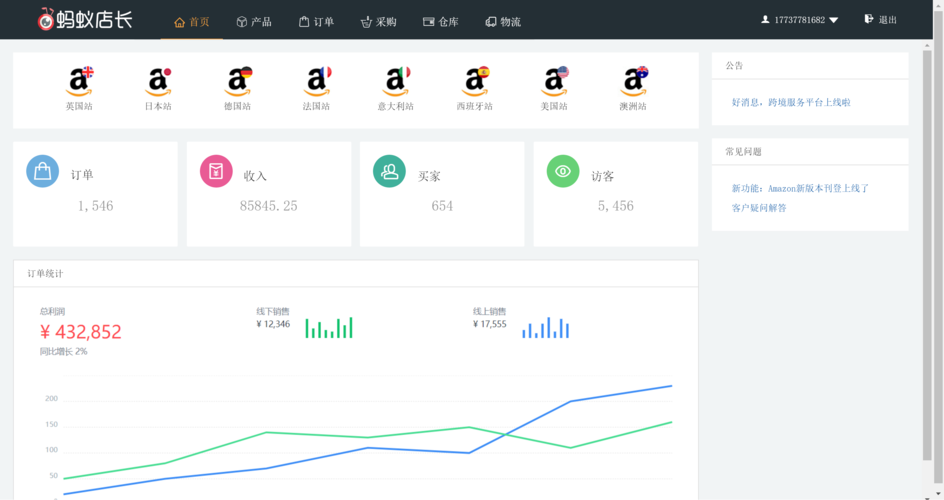Image resolution: width=944 pixels, height=500 pixels.
Task: Go to the 订单 menu
Action: point(316,22)
